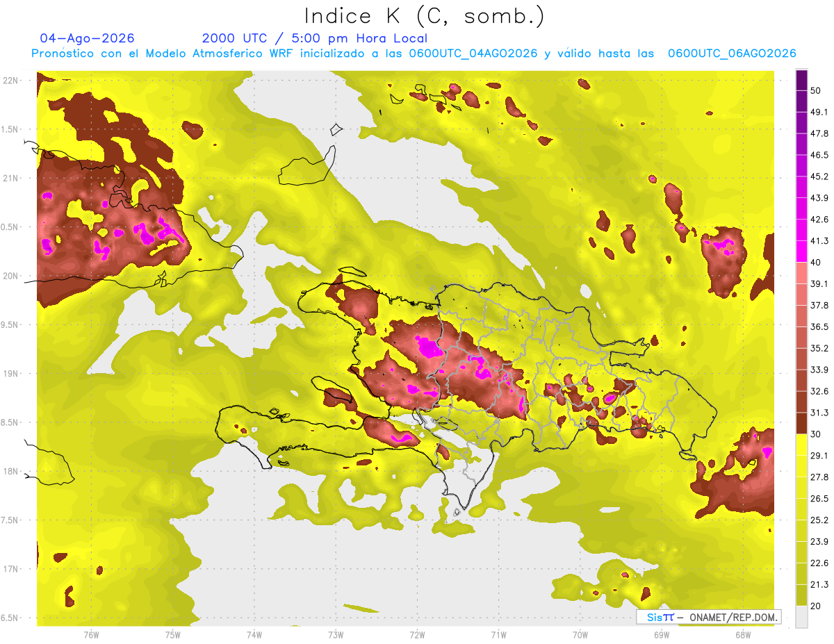Pick the bright yellow swatch between 29.1 and 30
The width and height of the screenshot is (834, 644).
[x=801, y=445]
